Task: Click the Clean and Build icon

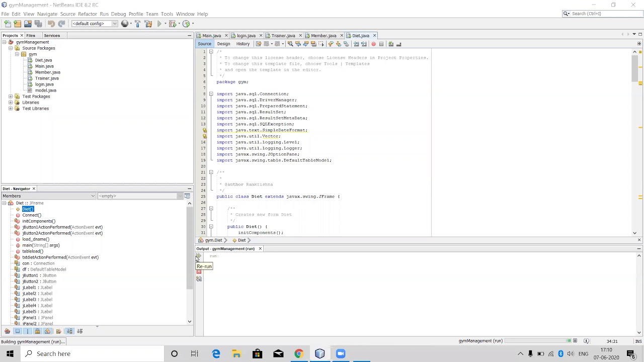Action: (148, 24)
